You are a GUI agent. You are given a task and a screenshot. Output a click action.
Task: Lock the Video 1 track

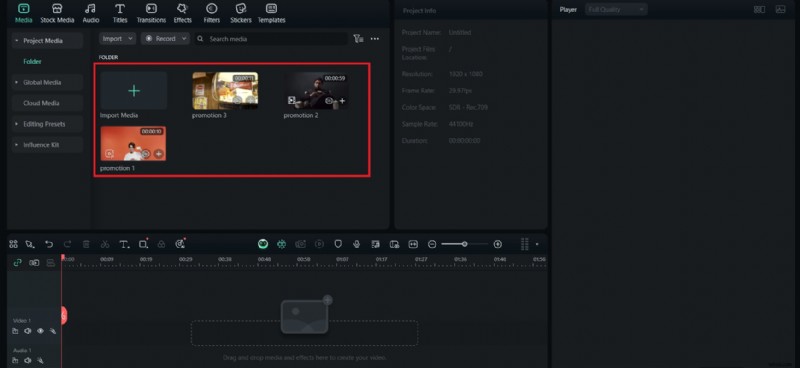(x=15, y=331)
